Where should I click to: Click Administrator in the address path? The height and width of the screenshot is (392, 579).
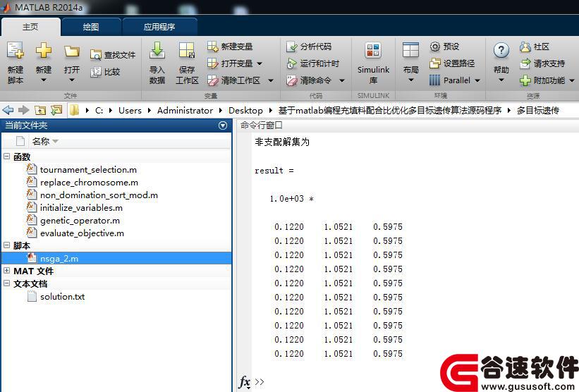point(185,111)
